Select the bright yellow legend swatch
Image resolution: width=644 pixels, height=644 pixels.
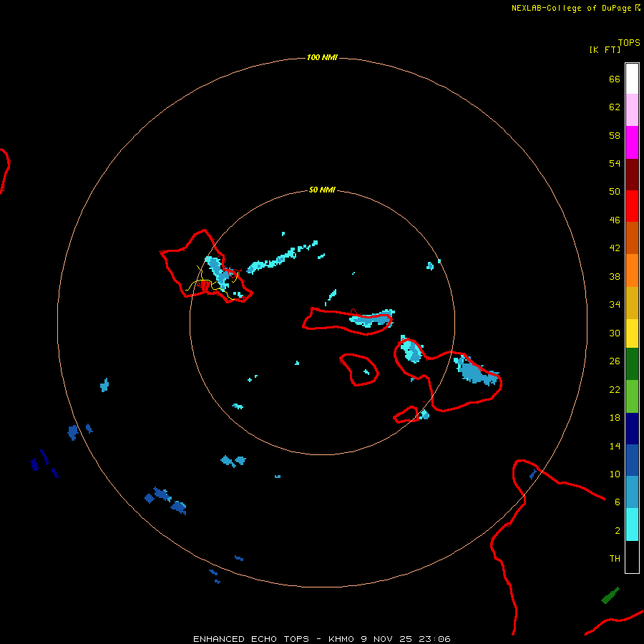(x=632, y=333)
